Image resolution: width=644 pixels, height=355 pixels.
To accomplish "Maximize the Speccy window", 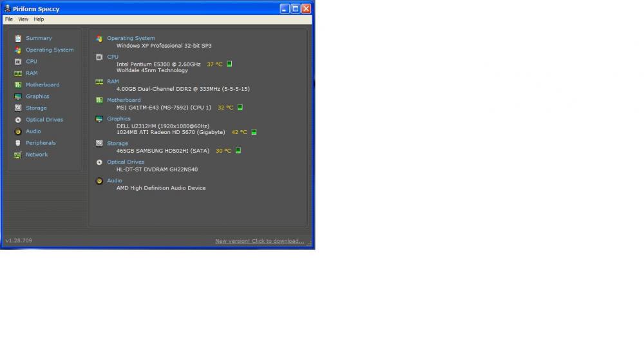I will click(295, 8).
